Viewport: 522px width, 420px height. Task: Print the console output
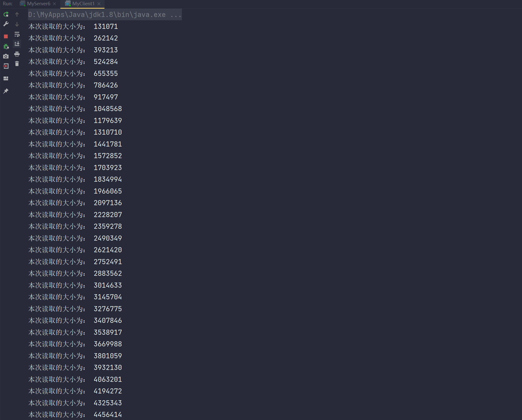tap(17, 54)
